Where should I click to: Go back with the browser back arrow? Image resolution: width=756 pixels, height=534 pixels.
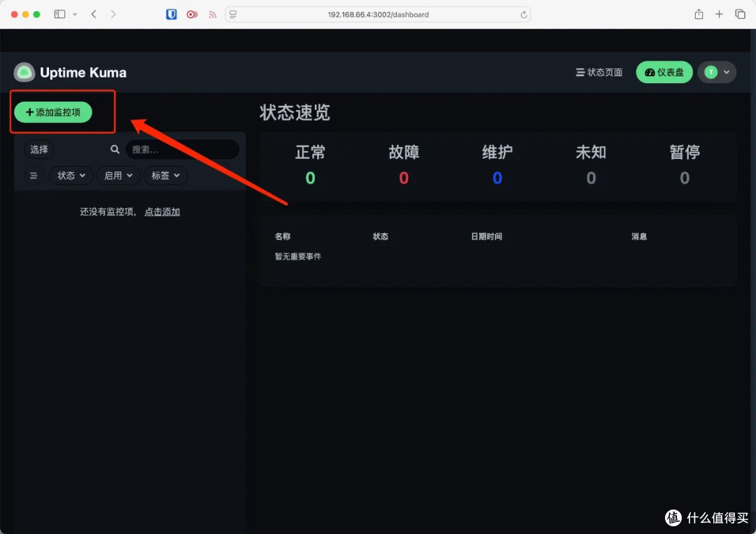point(94,15)
